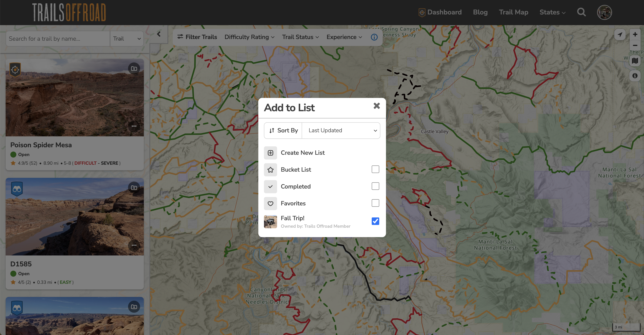Expand Difficulty Rating filter
This screenshot has height=335, width=644.
[250, 37]
